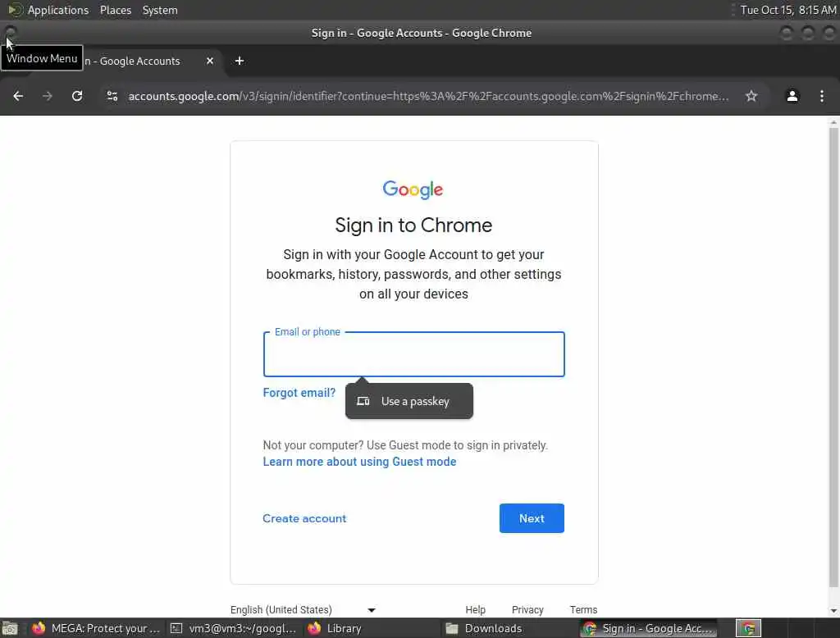This screenshot has height=638, width=840.
Task: Click the show desktop icon in taskbar
Action: tap(10, 628)
